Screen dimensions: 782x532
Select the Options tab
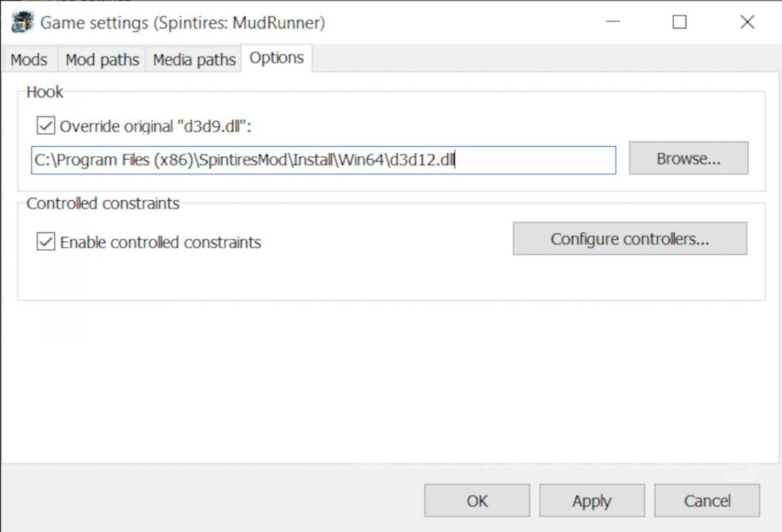click(x=276, y=58)
